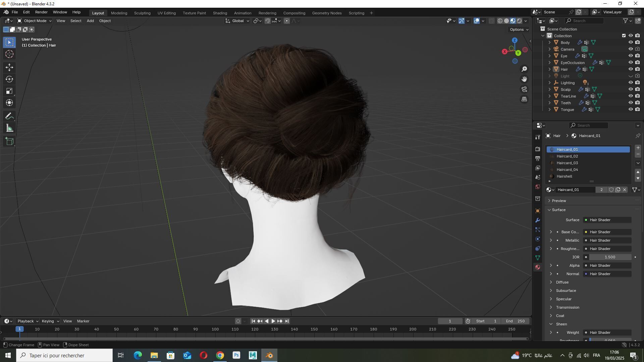This screenshot has width=644, height=362.
Task: Open the Add menu in viewport header
Action: (90, 21)
